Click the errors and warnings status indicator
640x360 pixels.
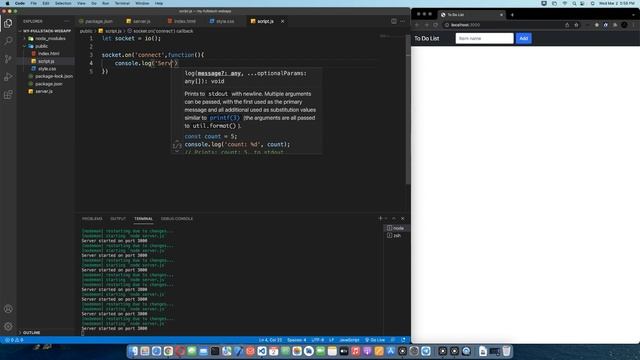click(x=14, y=340)
